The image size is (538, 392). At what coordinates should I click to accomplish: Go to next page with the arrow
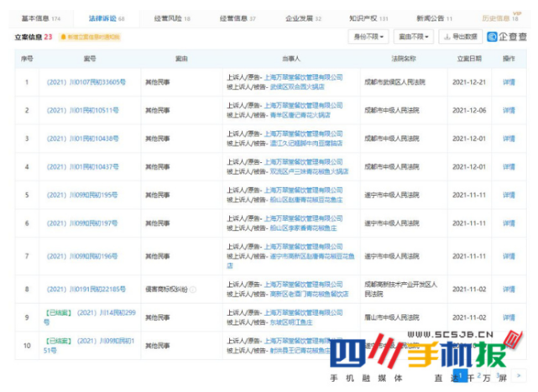[x=519, y=375]
